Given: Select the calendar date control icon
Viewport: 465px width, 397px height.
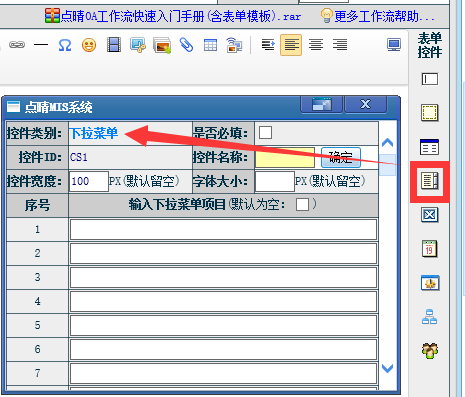Looking at the screenshot, I should point(429,249).
